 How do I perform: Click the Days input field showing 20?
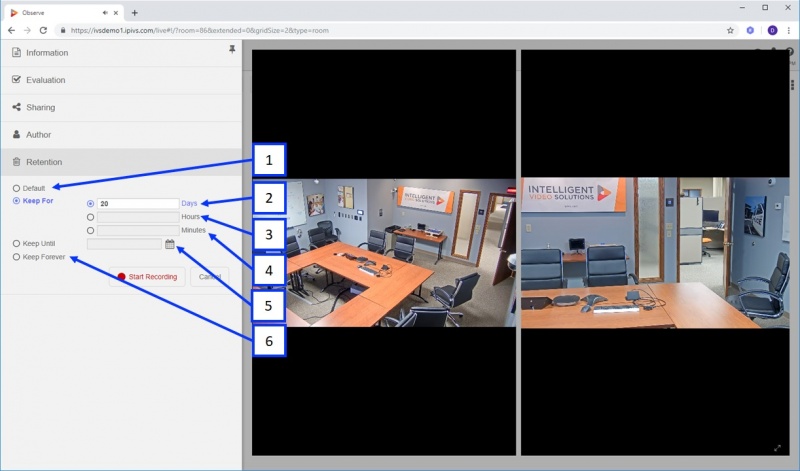click(x=138, y=204)
